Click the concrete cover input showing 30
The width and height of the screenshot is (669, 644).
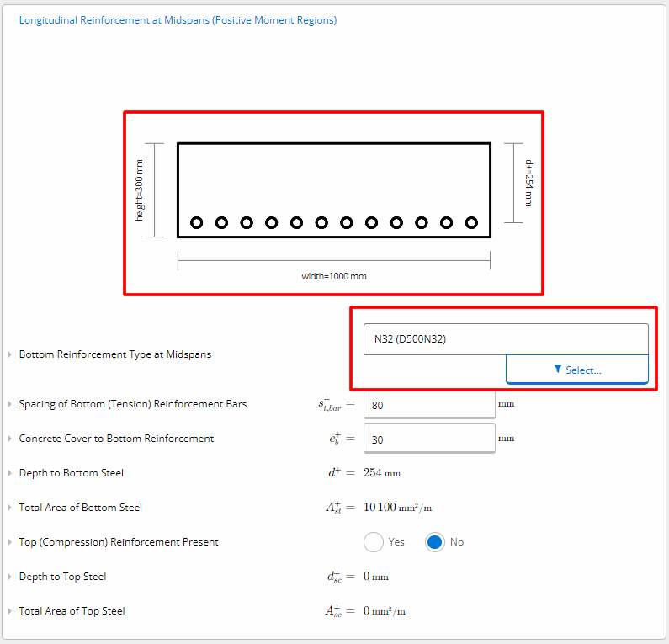click(429, 439)
